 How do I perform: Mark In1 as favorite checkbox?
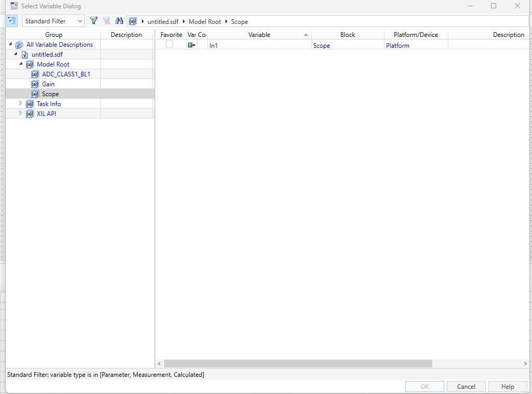169,45
